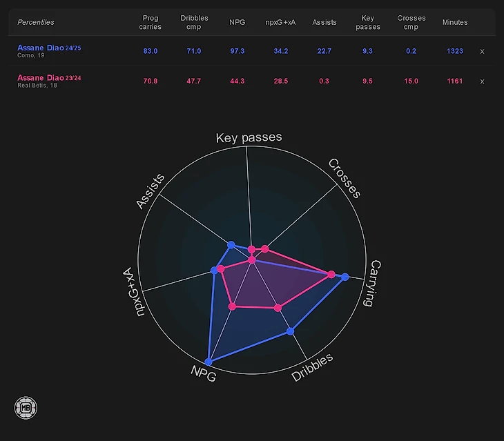Click the pink Dribbles data point

pyautogui.click(x=278, y=308)
